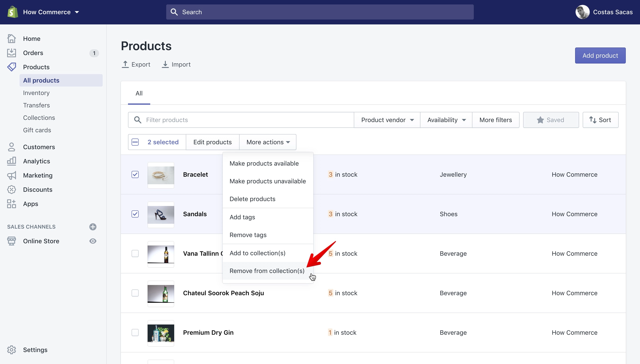This screenshot has width=640, height=364.
Task: Check the Vana Tallinn product checkbox
Action: (135, 253)
